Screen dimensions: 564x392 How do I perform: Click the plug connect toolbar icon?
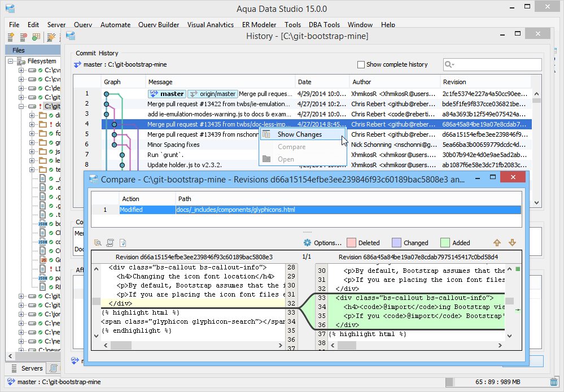(51, 37)
